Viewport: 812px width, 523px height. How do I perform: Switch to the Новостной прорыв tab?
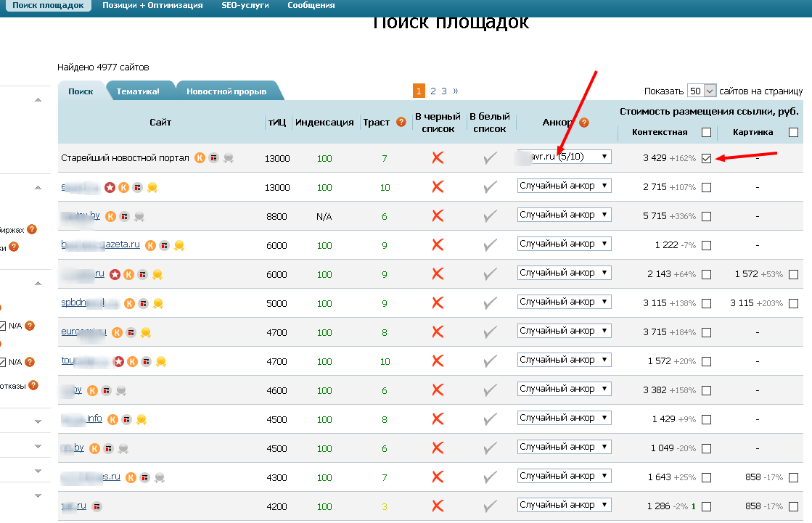(226, 91)
